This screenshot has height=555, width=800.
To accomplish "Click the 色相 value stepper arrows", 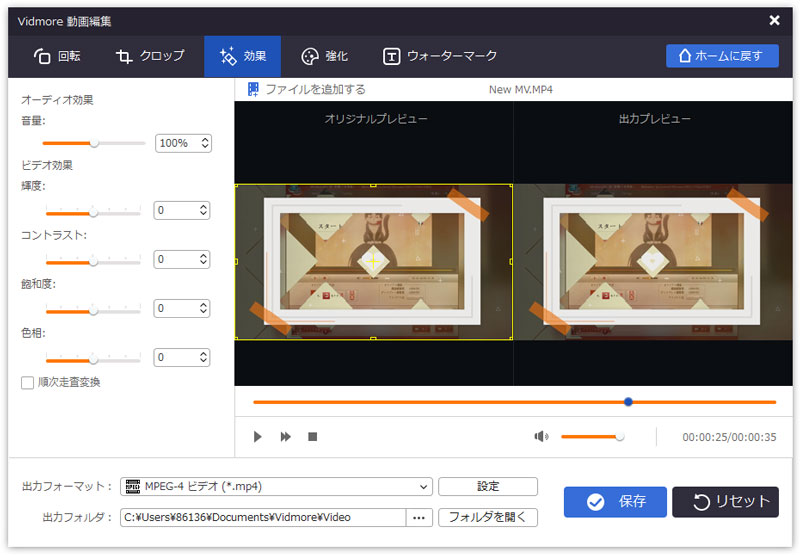I will (x=203, y=357).
